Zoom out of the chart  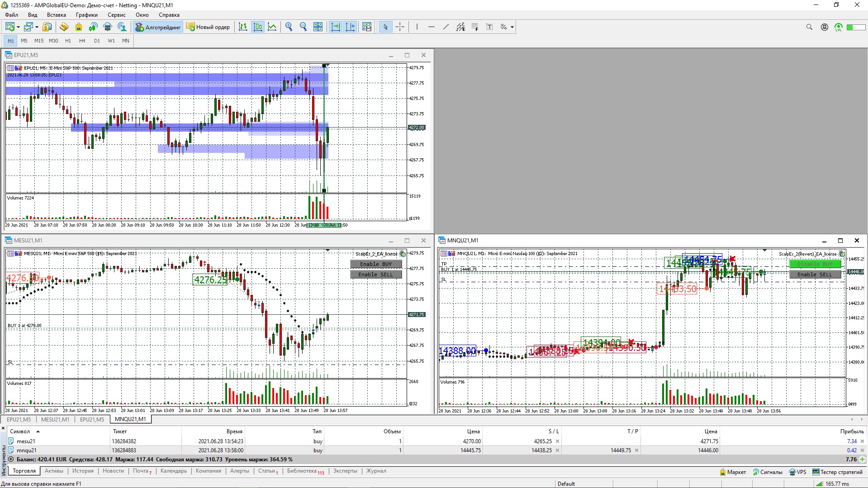303,27
